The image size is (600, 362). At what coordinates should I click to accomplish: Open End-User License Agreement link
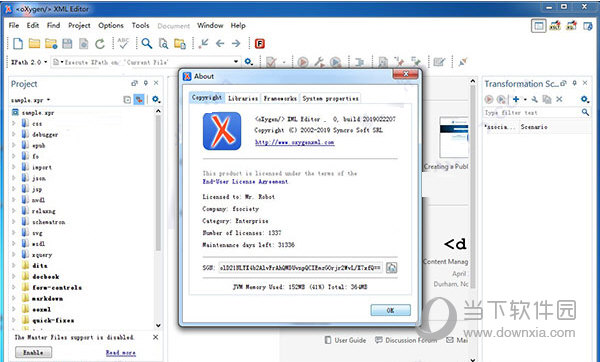[245, 181]
